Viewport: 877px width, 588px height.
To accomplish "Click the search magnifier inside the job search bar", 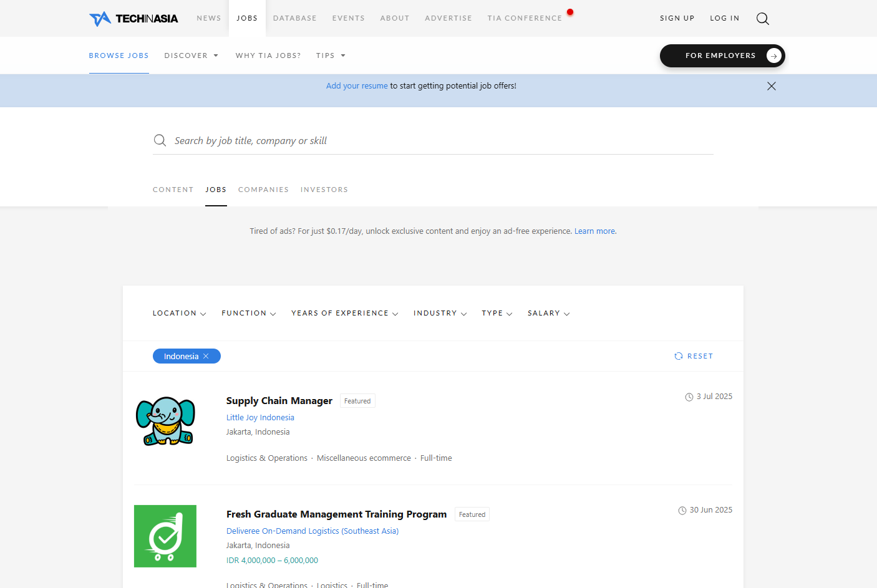I will (160, 140).
